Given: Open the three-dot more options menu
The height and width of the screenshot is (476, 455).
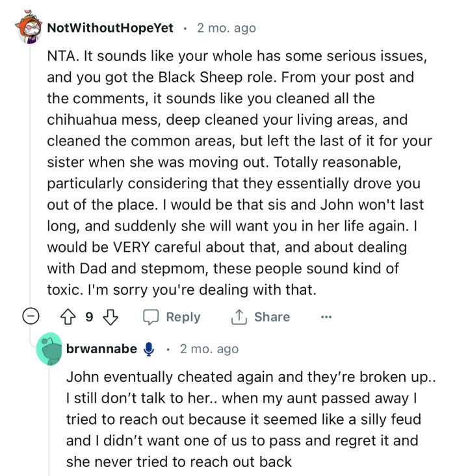Looking at the screenshot, I should pyautogui.click(x=326, y=317).
